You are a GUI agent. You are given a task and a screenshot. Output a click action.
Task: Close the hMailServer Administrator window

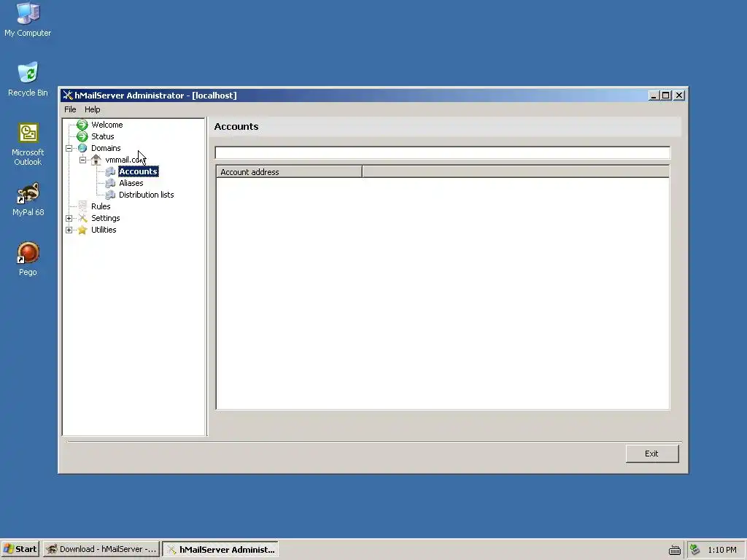pos(679,96)
